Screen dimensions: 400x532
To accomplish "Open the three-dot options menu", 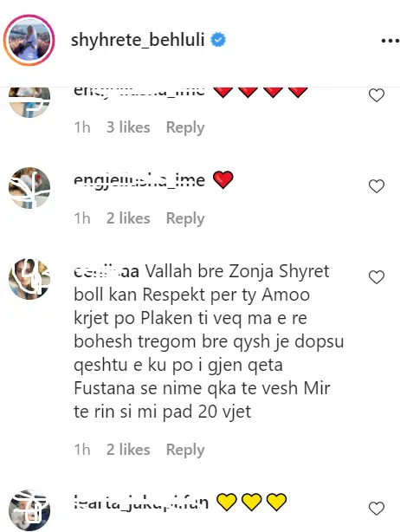I will pyautogui.click(x=390, y=41).
